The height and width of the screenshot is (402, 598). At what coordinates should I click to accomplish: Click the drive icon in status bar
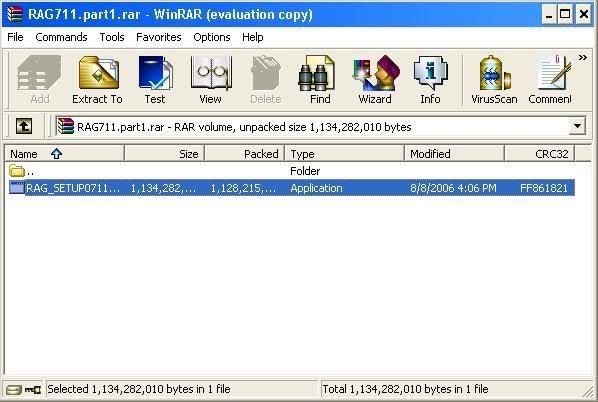point(14,390)
